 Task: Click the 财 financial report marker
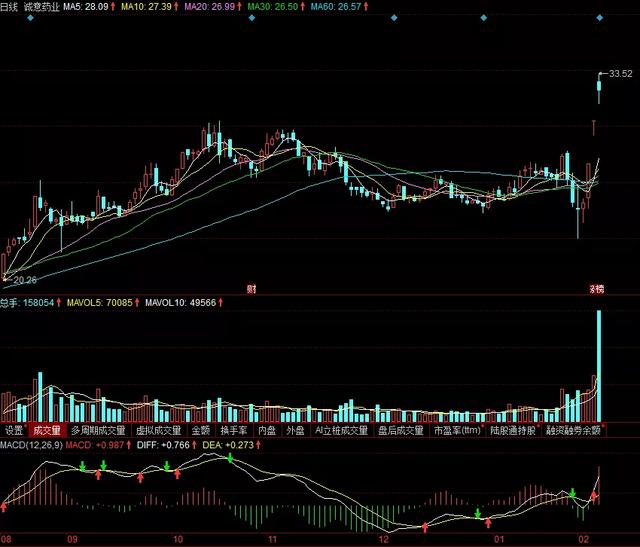point(252,289)
